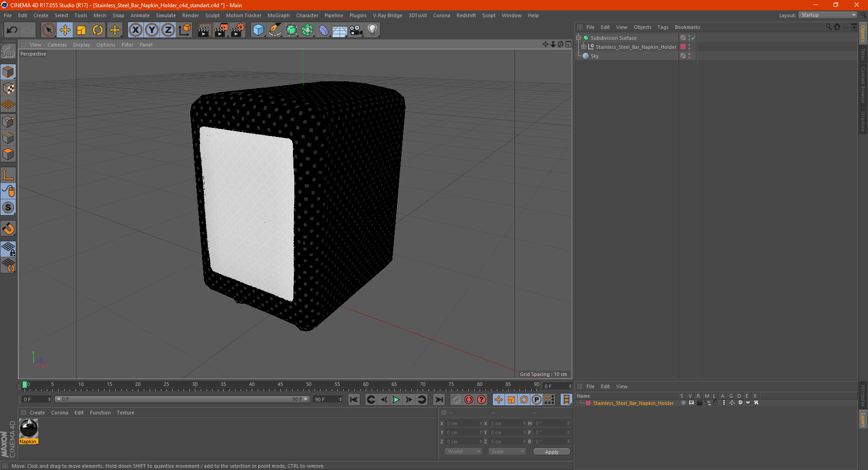Toggle layer solo for Stainless_Steel_Bar_Napkin_Holder
The height and width of the screenshot is (470, 868).
tap(684, 403)
